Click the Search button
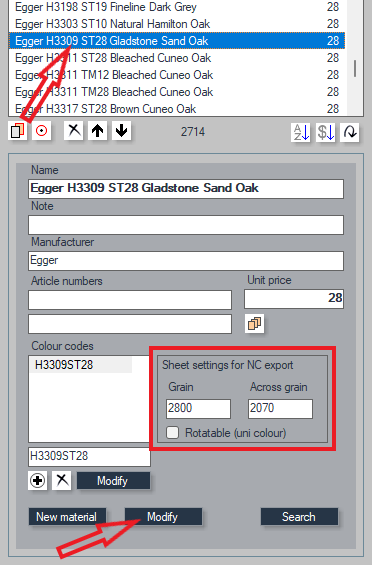Image resolution: width=372 pixels, height=565 pixels. pyautogui.click(x=299, y=517)
